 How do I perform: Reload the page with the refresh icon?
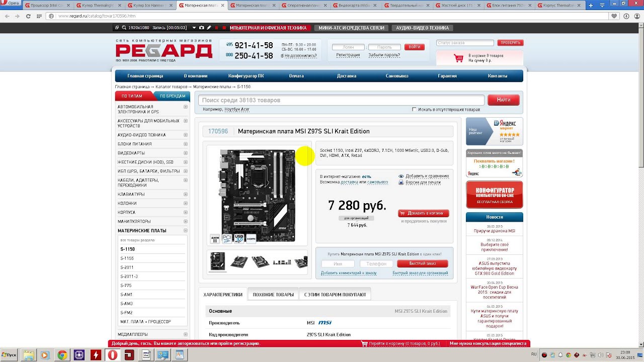(x=28, y=16)
